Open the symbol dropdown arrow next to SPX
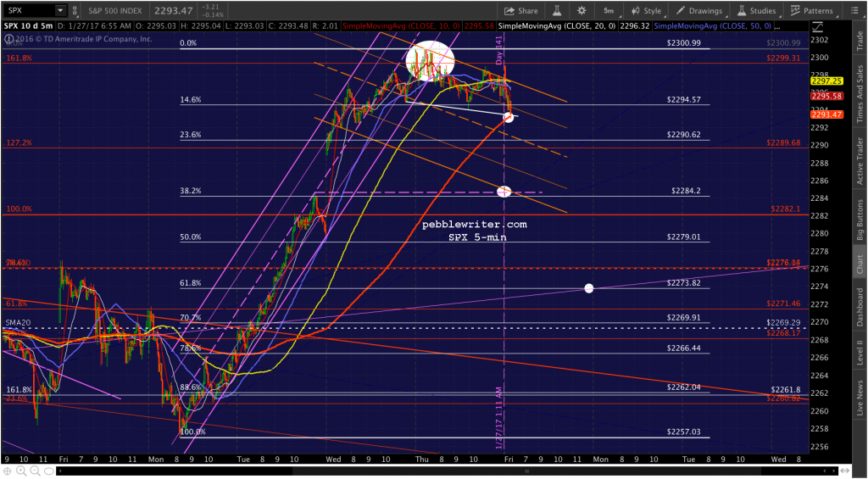The height and width of the screenshot is (479, 868). [59, 10]
